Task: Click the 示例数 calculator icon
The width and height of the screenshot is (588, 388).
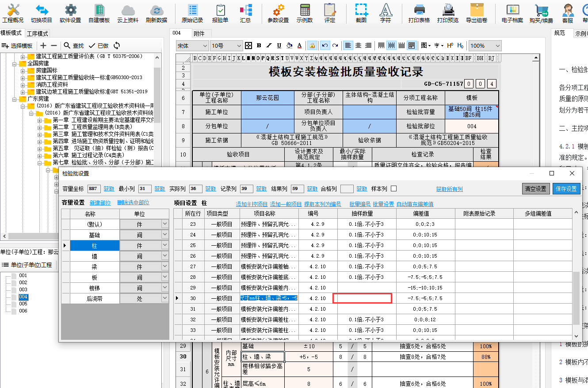Action: 305,13
